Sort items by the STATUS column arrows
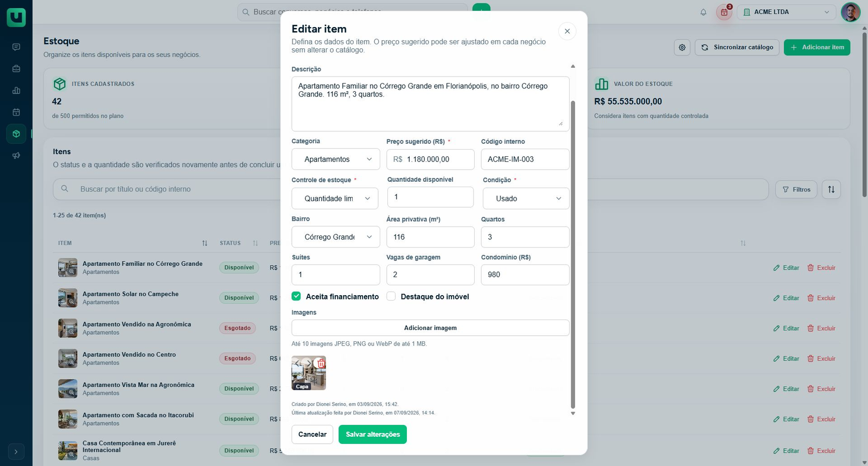868x466 pixels. [256, 243]
